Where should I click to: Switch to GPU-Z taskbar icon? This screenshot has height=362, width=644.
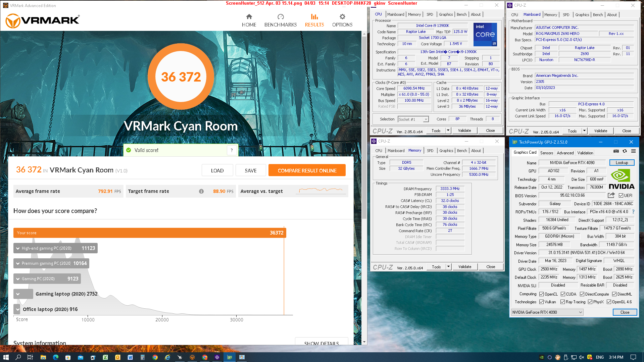tap(230, 357)
